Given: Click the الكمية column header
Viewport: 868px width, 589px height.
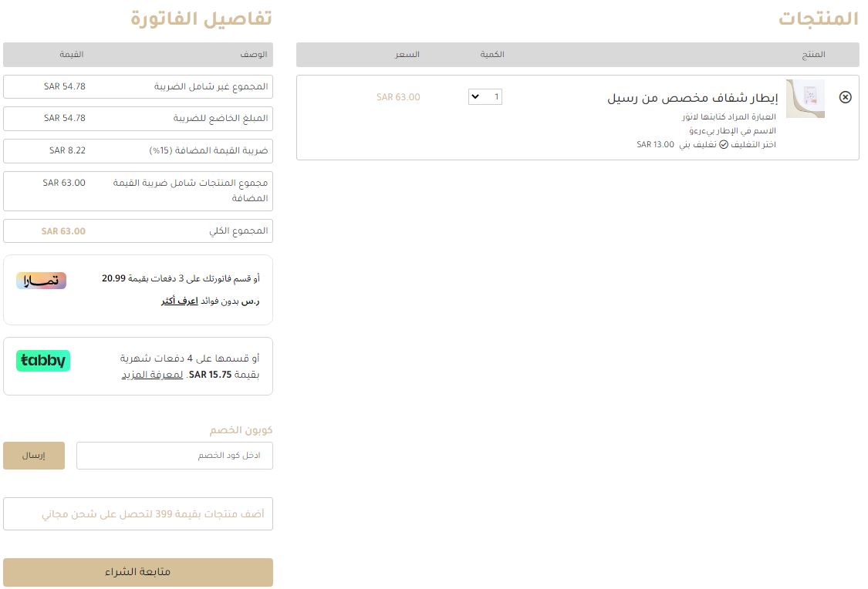Looking at the screenshot, I should (x=492, y=55).
